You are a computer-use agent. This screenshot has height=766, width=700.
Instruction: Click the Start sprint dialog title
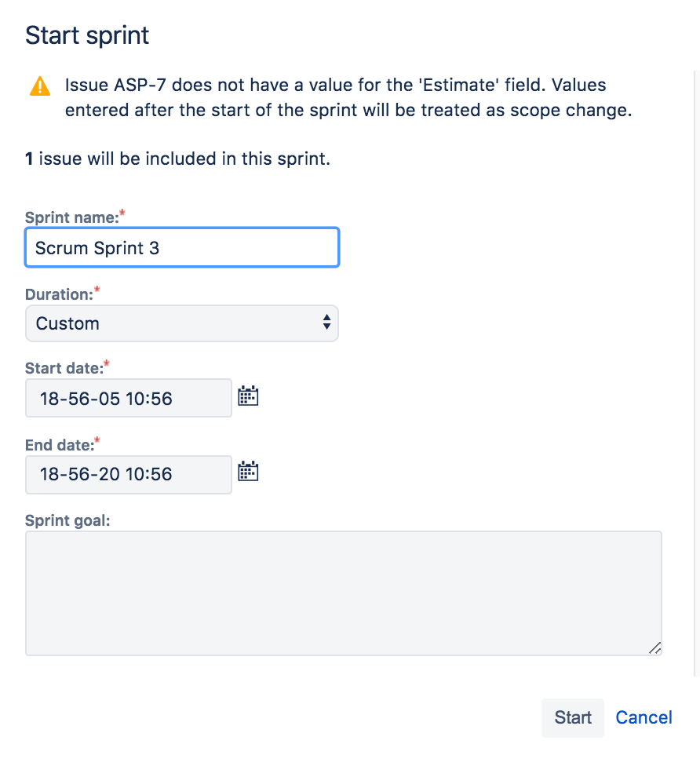[86, 35]
